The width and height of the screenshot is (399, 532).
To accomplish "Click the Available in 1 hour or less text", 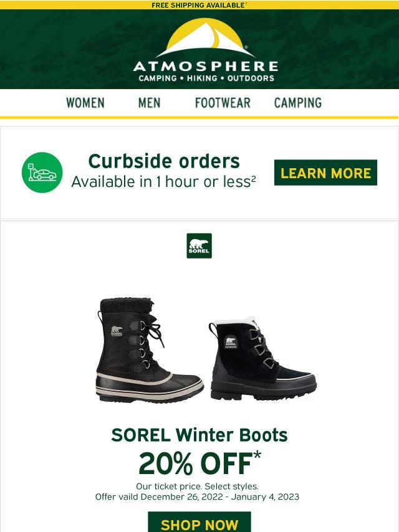I will tap(163, 182).
